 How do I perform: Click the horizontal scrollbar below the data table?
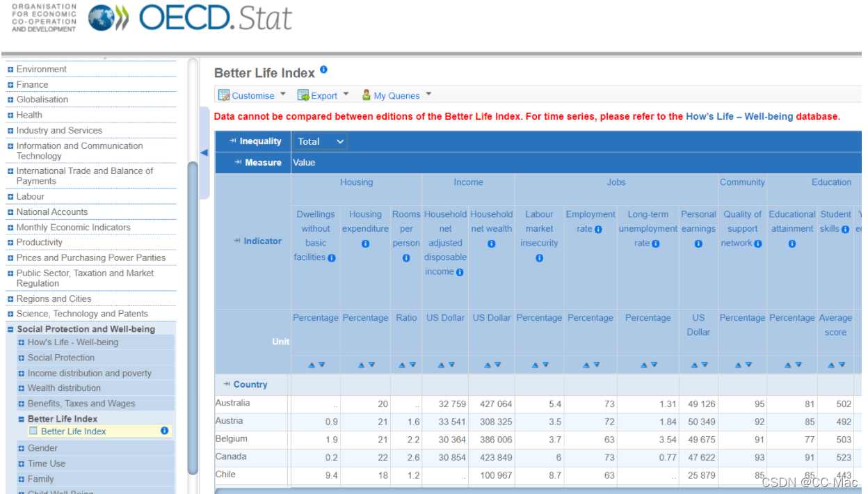point(487,491)
